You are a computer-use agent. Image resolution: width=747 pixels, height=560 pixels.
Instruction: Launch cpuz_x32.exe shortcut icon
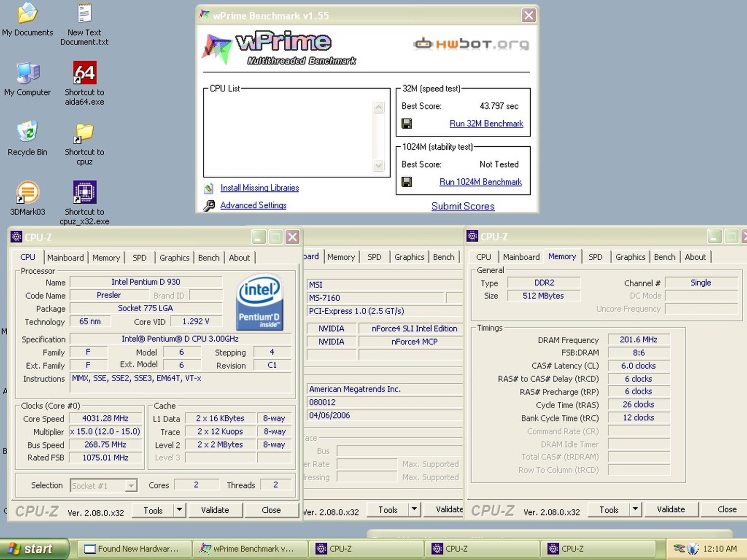[x=85, y=192]
